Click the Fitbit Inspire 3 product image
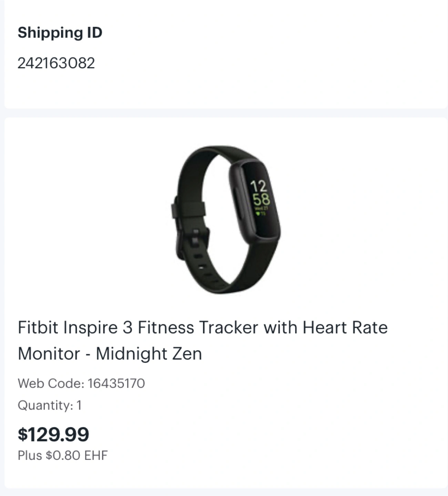Screen dimensions: 448x496 click(x=226, y=220)
